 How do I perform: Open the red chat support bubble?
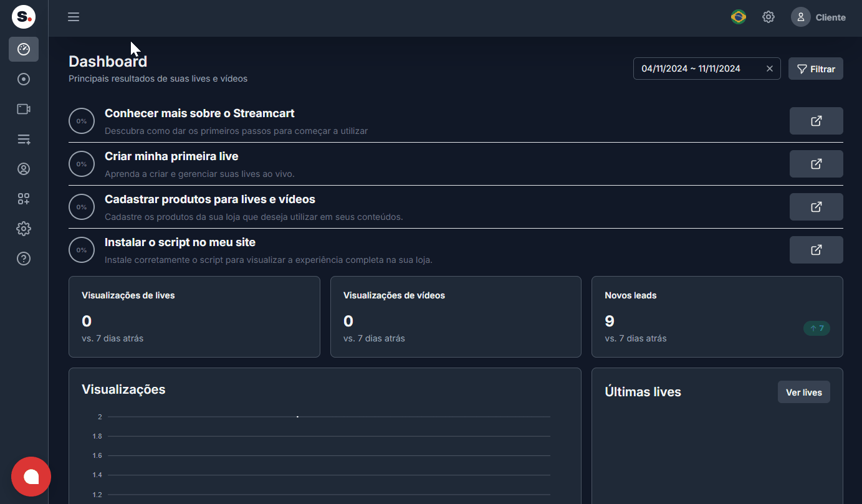coord(31,477)
